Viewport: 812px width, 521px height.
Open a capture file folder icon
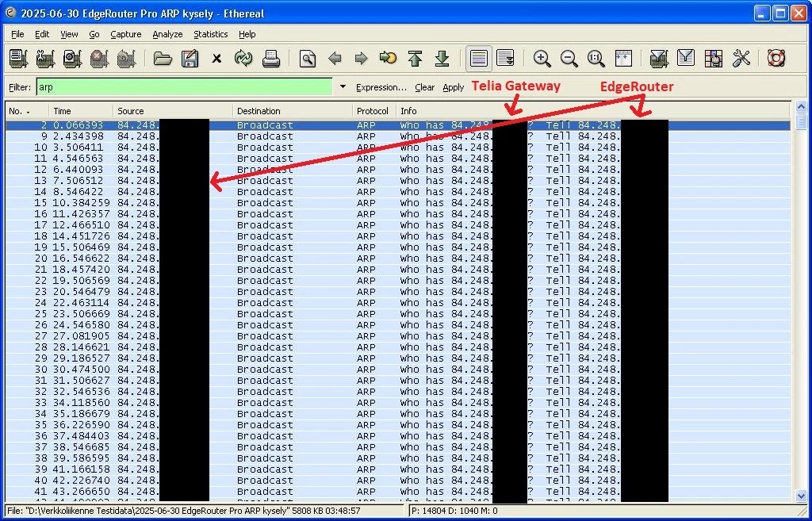click(163, 59)
